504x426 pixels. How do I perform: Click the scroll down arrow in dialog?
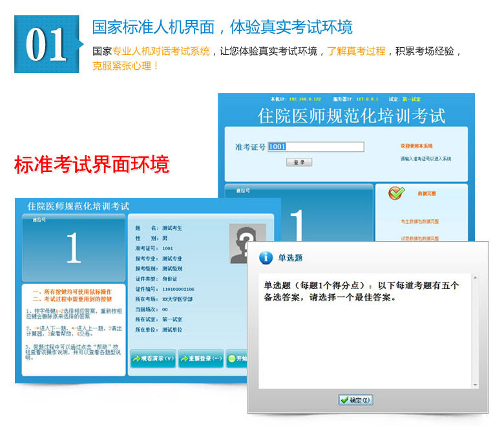[476, 385]
